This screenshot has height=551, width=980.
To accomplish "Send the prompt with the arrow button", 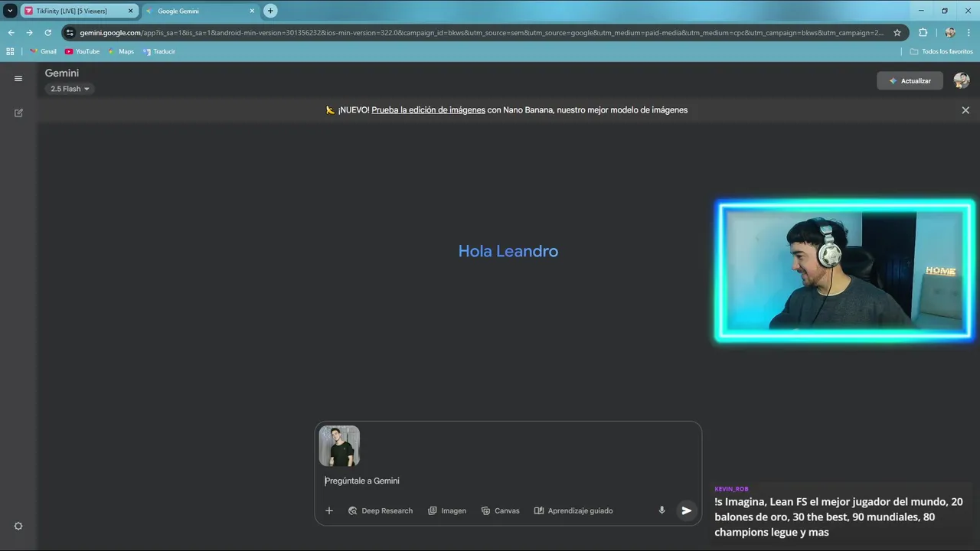I will [x=687, y=510].
